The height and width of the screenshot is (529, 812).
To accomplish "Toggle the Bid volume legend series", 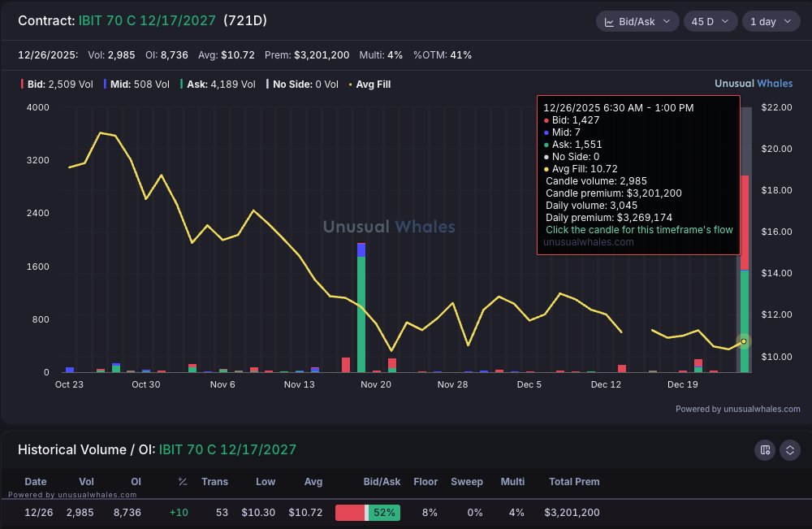I will (57, 85).
